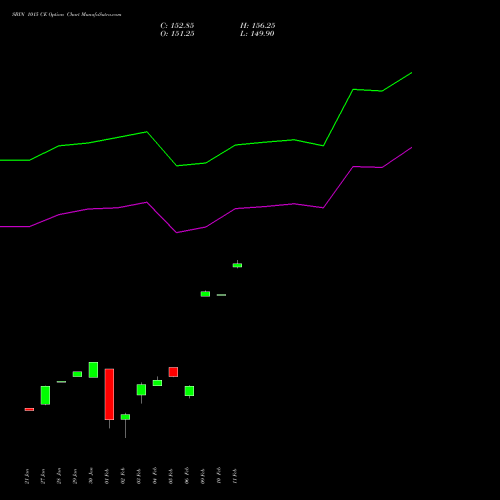Click the 10 Feb date axis label
Screen dimensions: 500x500
(x=219, y=476)
